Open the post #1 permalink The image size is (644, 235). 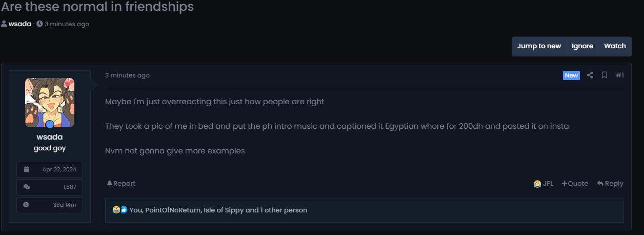pos(619,75)
